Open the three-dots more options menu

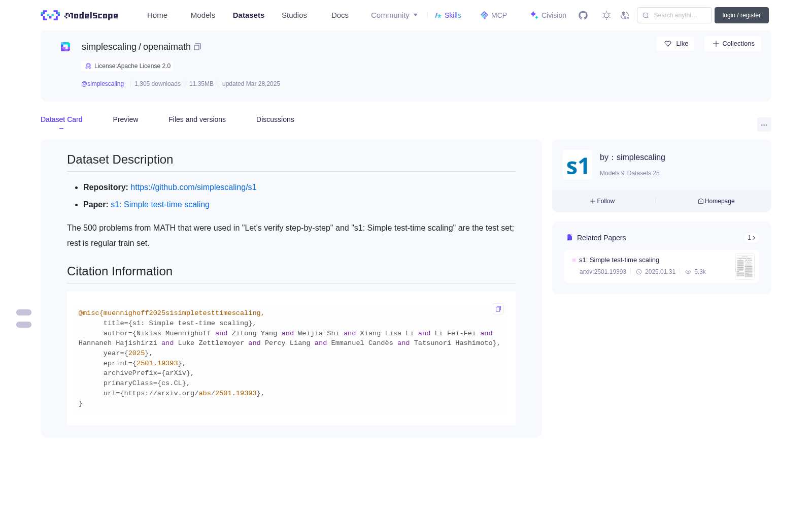pos(764,124)
